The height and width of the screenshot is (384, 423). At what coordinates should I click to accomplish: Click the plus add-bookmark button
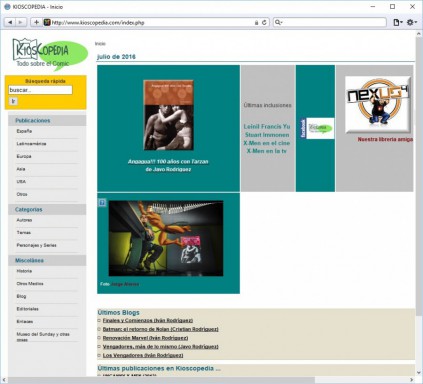tap(36, 22)
